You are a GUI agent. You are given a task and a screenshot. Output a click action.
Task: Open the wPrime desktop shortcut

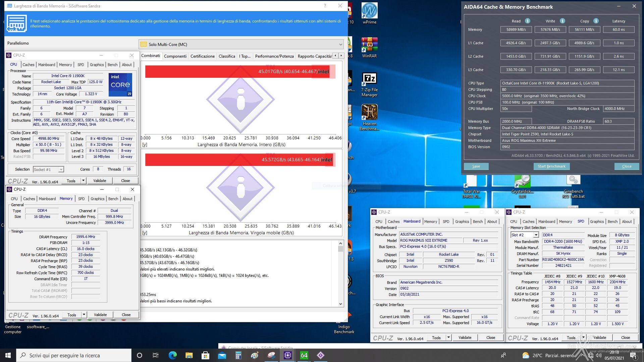pos(369,13)
